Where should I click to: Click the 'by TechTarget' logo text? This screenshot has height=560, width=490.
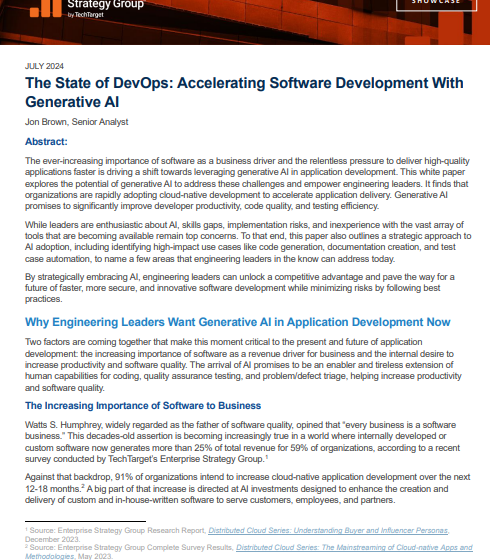tap(85, 15)
